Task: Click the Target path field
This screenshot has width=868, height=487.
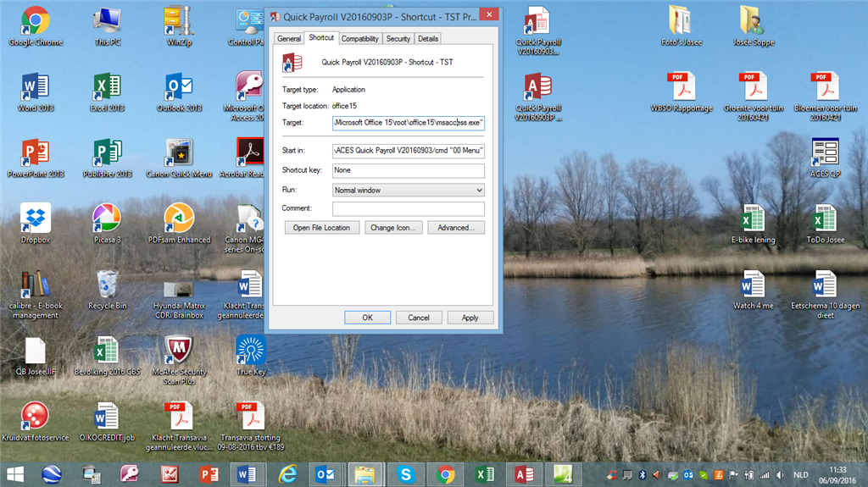Action: 409,123
